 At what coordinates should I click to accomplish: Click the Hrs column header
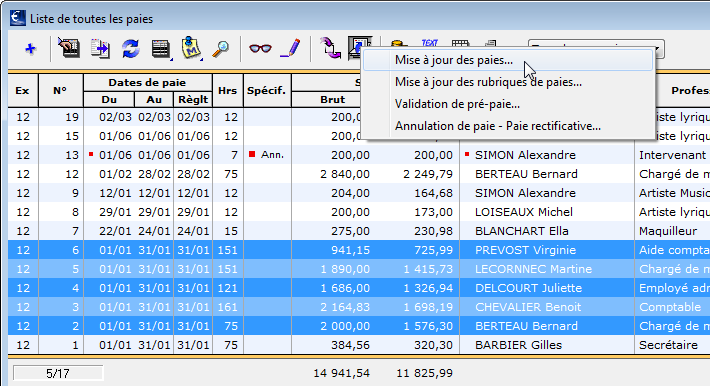pos(227,91)
